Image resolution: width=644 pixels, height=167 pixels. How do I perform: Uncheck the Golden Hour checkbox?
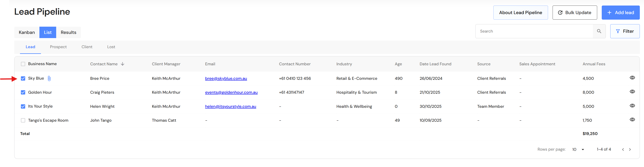coord(23,93)
